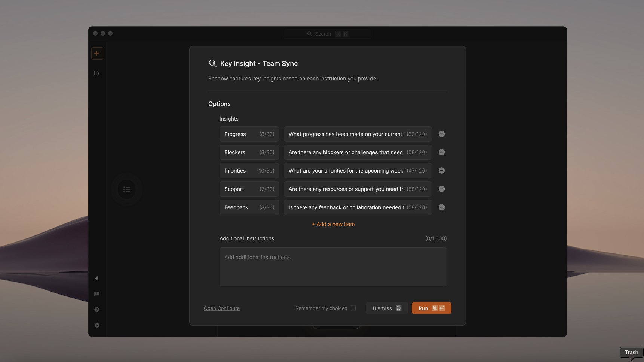Click the Search bar at top

(327, 34)
